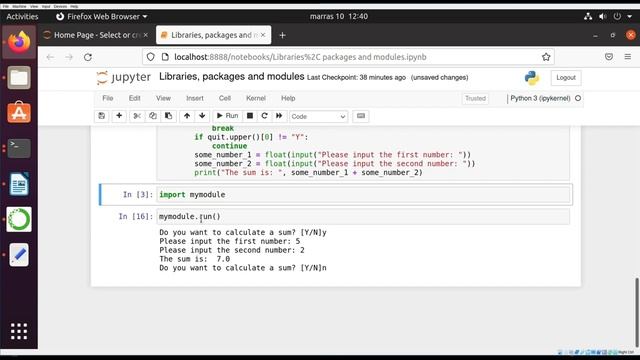Rename notebook title Libraries, packages and modules
Screen dimensions: 640x360
(231, 77)
